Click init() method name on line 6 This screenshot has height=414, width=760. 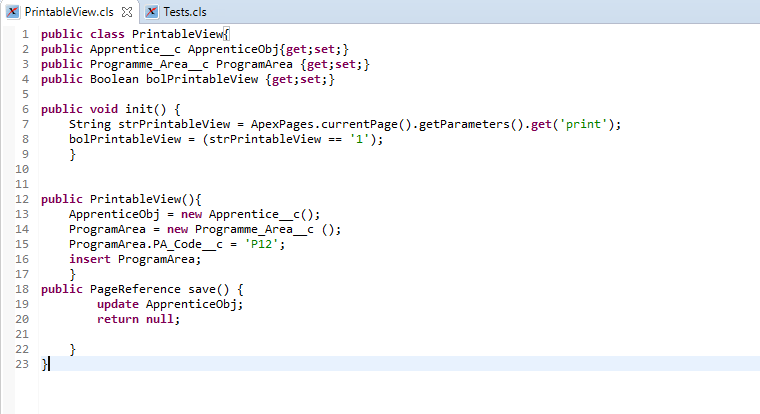tap(146, 109)
